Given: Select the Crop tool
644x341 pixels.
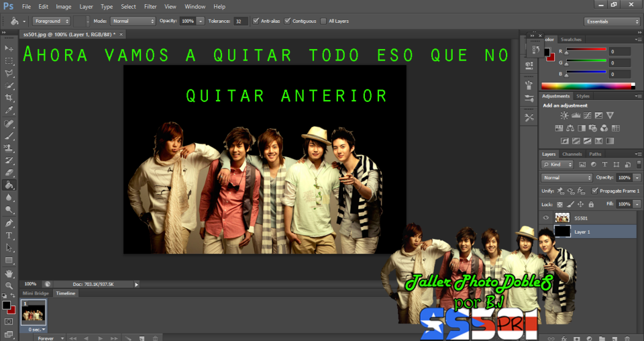Looking at the screenshot, I should coord(9,98).
